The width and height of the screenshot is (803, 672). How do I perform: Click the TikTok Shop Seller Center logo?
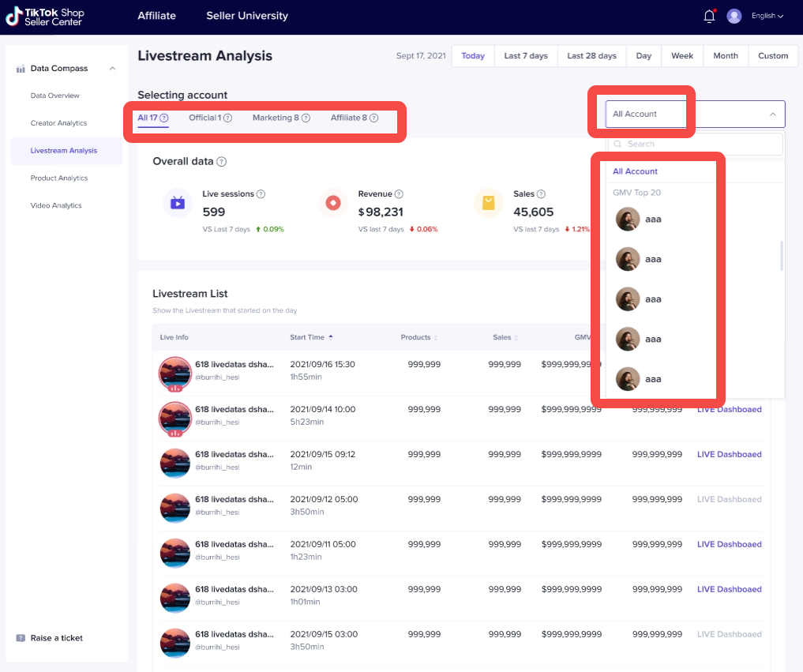tap(45, 17)
